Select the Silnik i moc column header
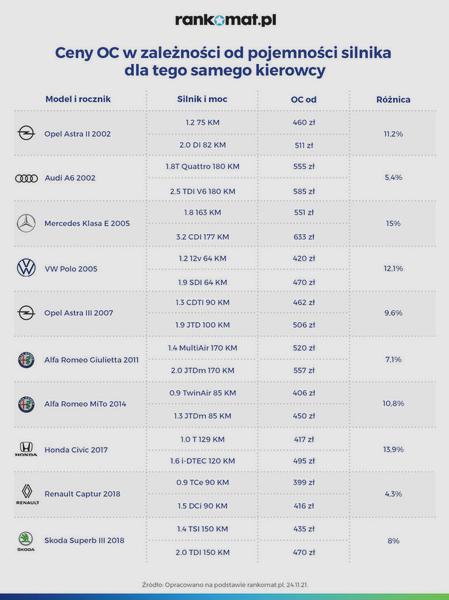Viewport: 449px width, 600px height. (x=202, y=99)
